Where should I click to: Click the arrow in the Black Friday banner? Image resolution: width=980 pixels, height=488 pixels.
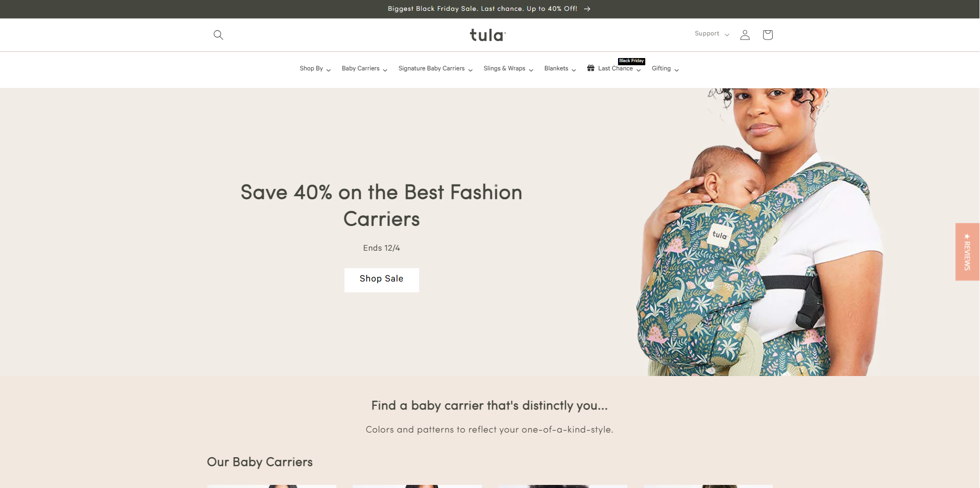587,9
